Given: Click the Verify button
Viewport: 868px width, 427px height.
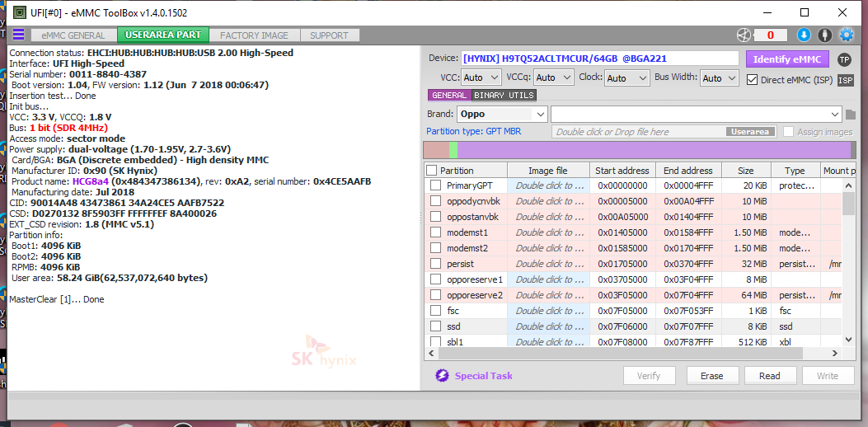Looking at the screenshot, I should (x=649, y=376).
